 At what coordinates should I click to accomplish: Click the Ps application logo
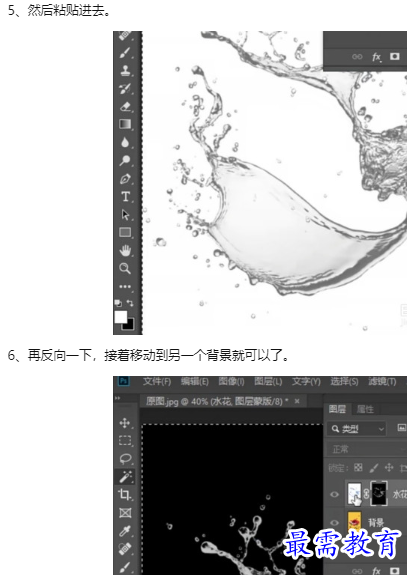124,381
